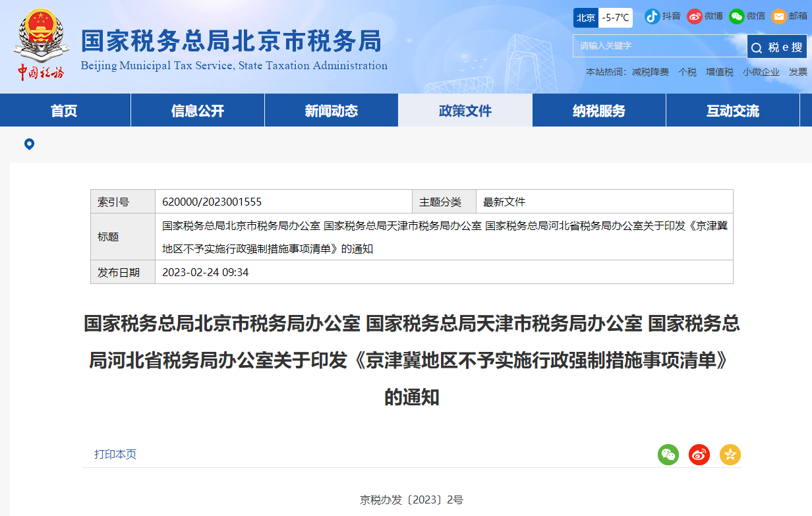The image size is (812, 516).
Task: Select 政策文件 navigation tab
Action: [x=465, y=111]
